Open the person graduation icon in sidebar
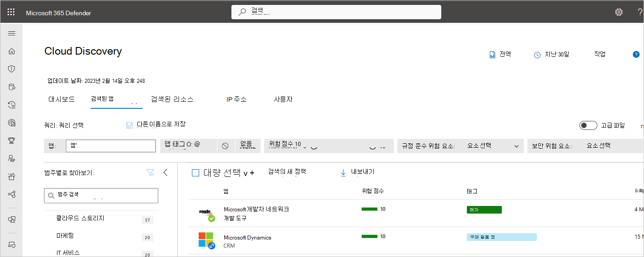This screenshot has width=644, height=257. (12, 158)
